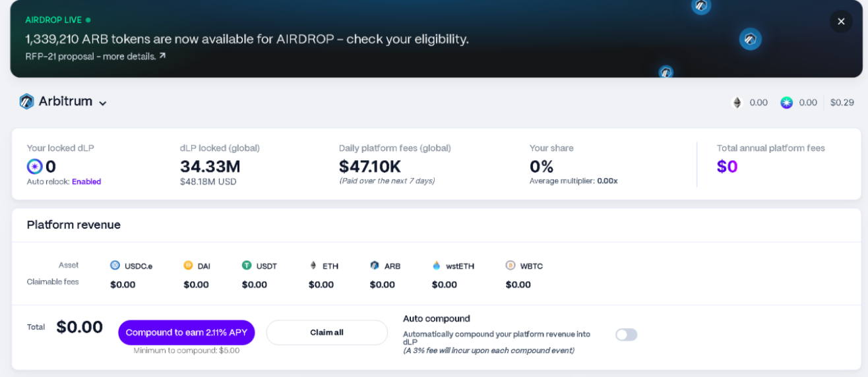Viewport: 868px width, 377px height.
Task: Click the Arbitrum network logo icon
Action: 26,101
